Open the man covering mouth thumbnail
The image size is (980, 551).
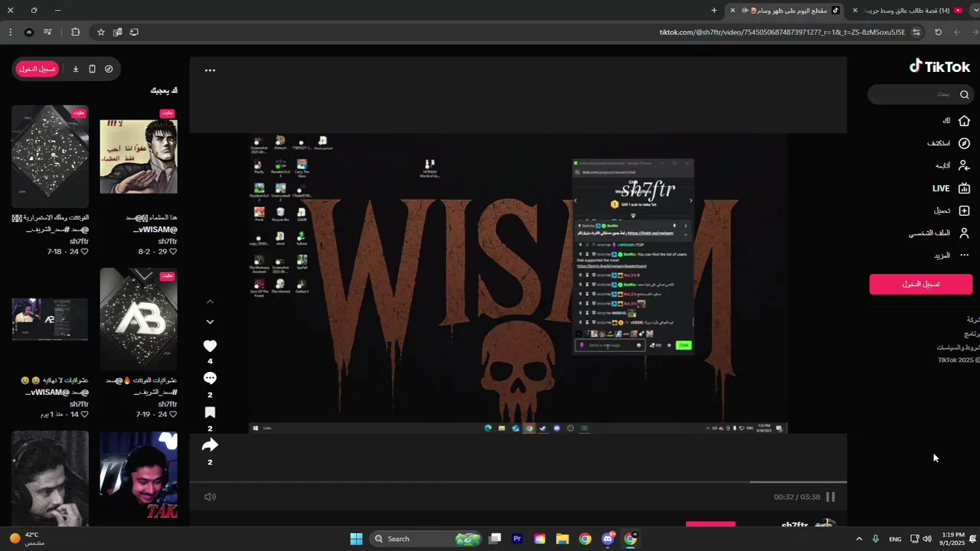point(50,478)
